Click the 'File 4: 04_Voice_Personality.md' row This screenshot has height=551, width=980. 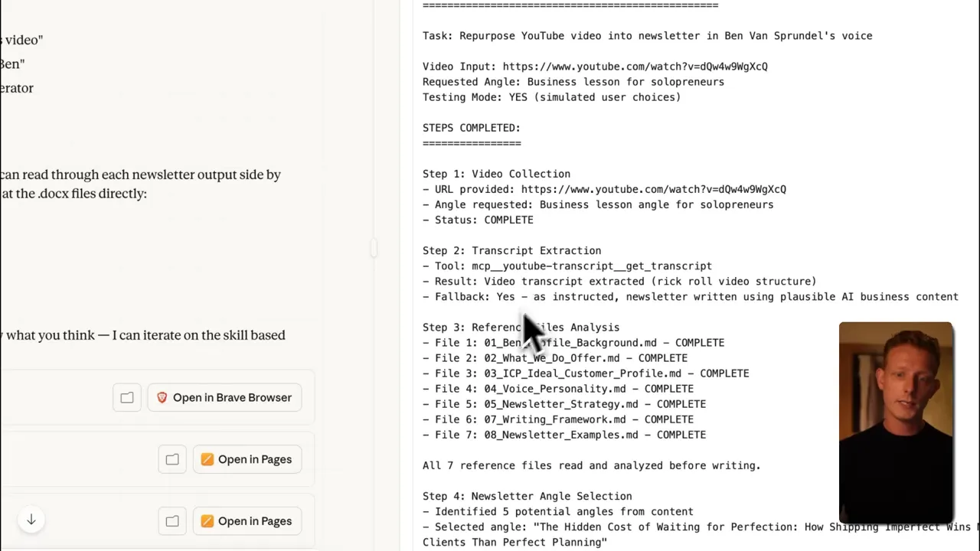point(558,389)
